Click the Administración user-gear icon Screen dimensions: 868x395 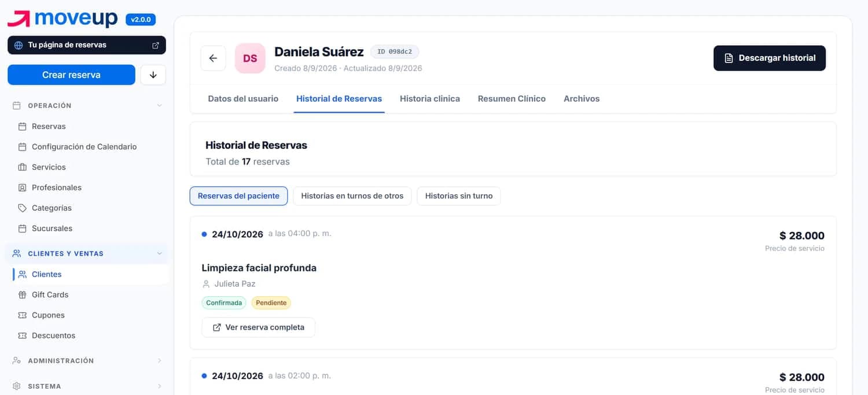click(x=17, y=361)
